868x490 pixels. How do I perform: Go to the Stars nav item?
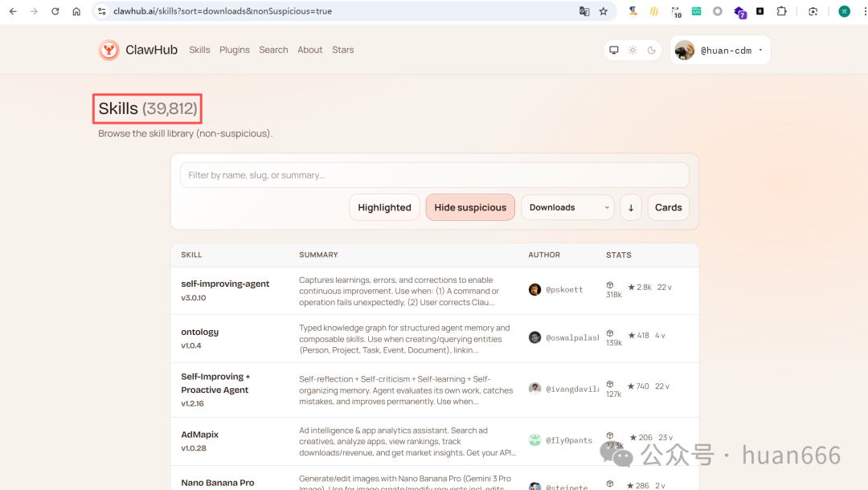tap(343, 50)
